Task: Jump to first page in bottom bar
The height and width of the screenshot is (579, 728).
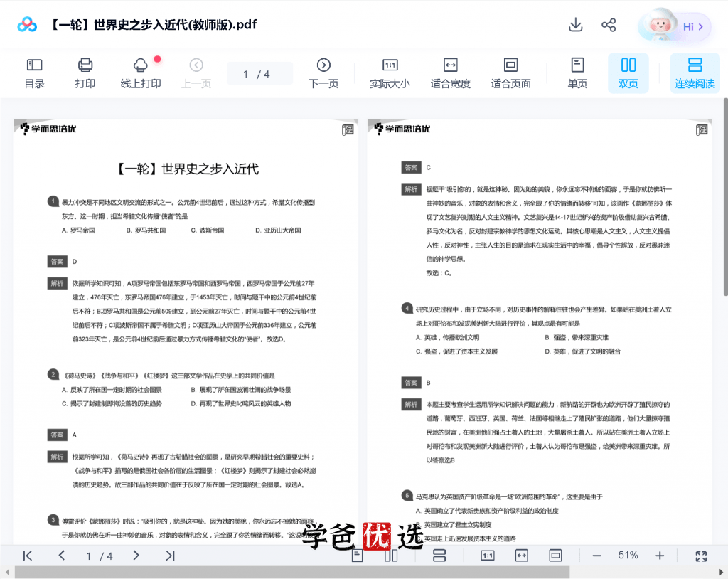Action: [x=28, y=556]
